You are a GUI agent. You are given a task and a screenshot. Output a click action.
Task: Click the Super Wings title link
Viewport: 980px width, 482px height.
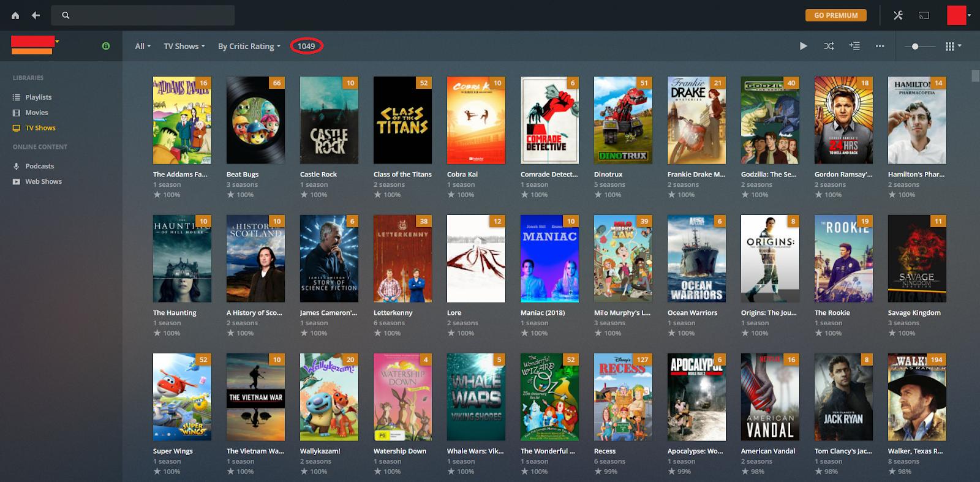(173, 451)
